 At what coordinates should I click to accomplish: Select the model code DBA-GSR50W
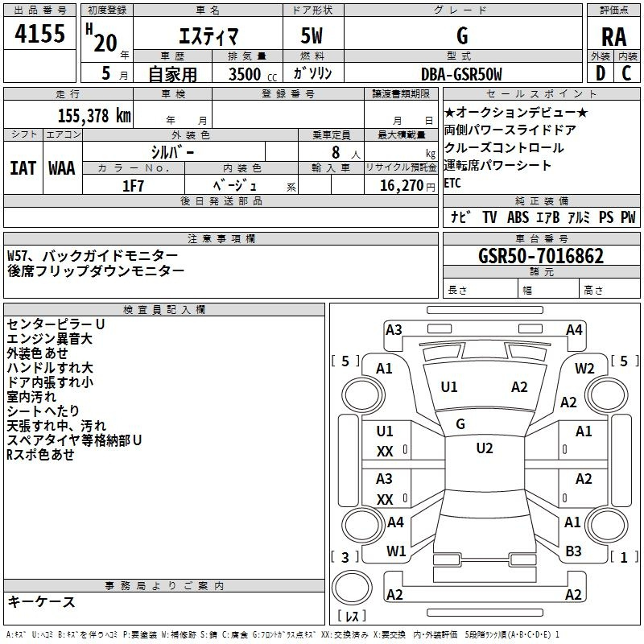coord(461,74)
